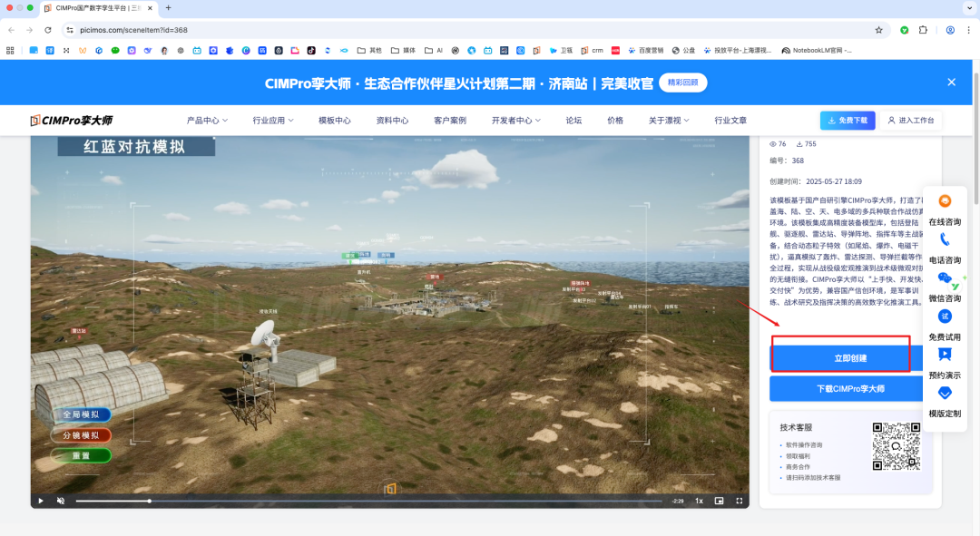Click the 立即创建 button

point(847,358)
